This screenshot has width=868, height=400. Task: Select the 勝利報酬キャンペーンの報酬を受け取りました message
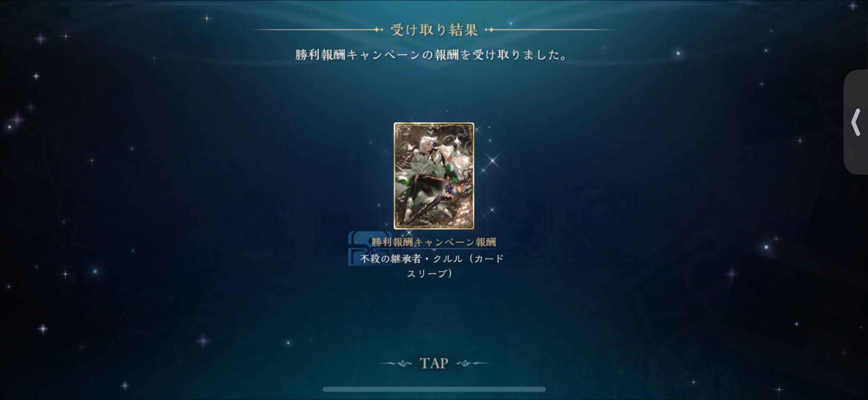pyautogui.click(x=431, y=55)
